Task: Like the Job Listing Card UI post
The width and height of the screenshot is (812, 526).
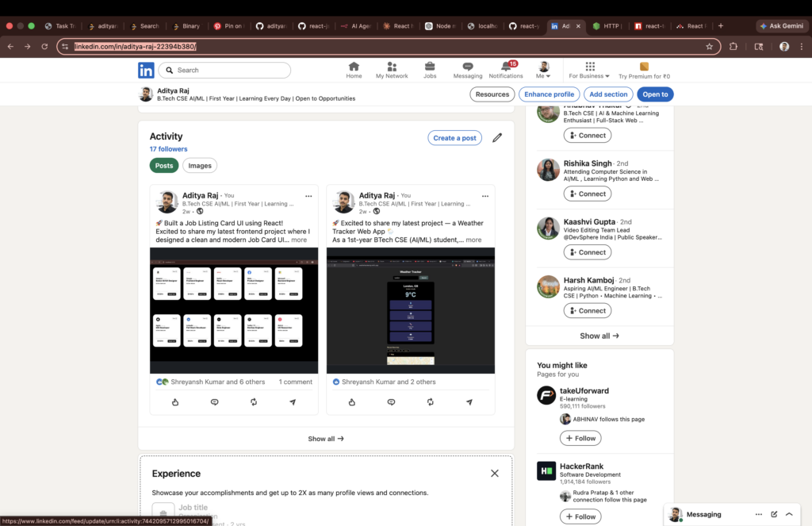Action: [175, 402]
